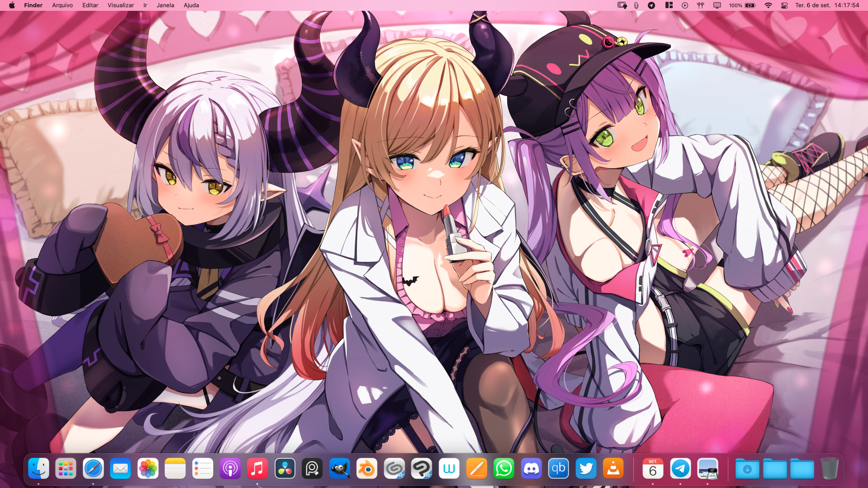The image size is (868, 488).
Task: Open Control Center in menu bar
Action: (784, 5)
